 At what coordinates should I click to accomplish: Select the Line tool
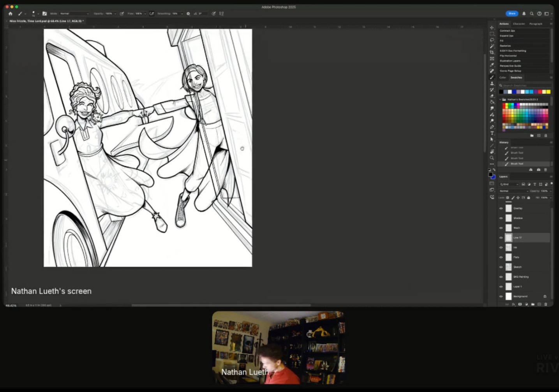tap(492, 146)
